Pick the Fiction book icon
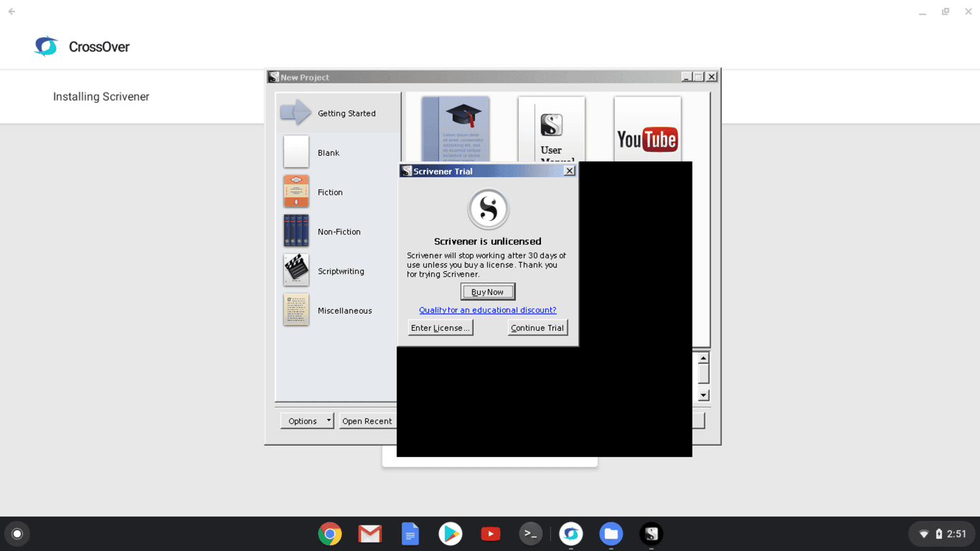Viewport: 980px width, 551px height. click(x=296, y=191)
